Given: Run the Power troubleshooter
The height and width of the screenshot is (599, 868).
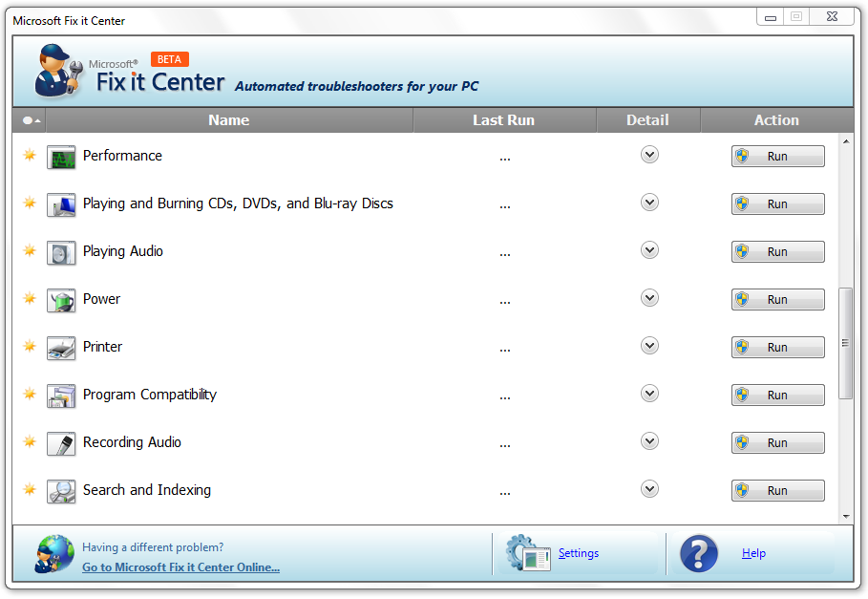Looking at the screenshot, I should [x=778, y=300].
